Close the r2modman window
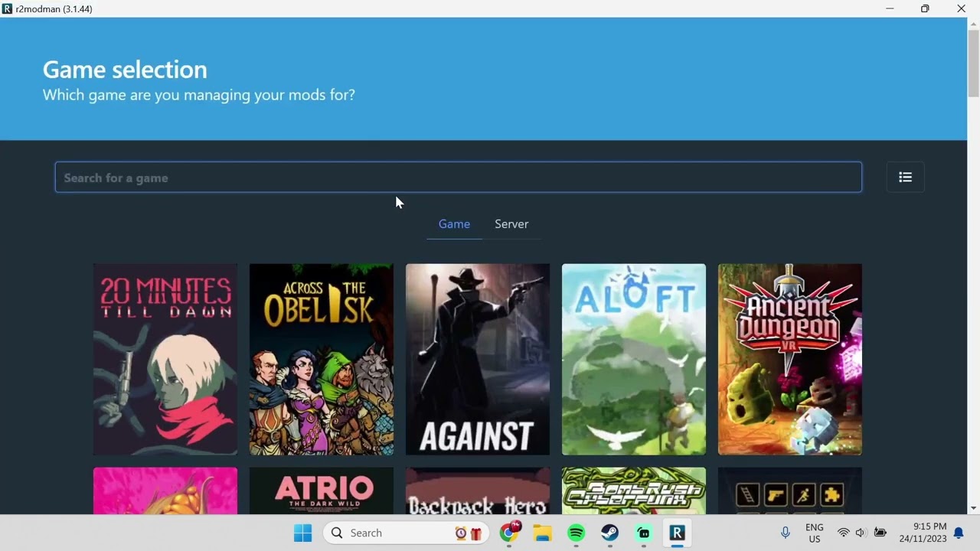The width and height of the screenshot is (980, 551). pyautogui.click(x=961, y=8)
